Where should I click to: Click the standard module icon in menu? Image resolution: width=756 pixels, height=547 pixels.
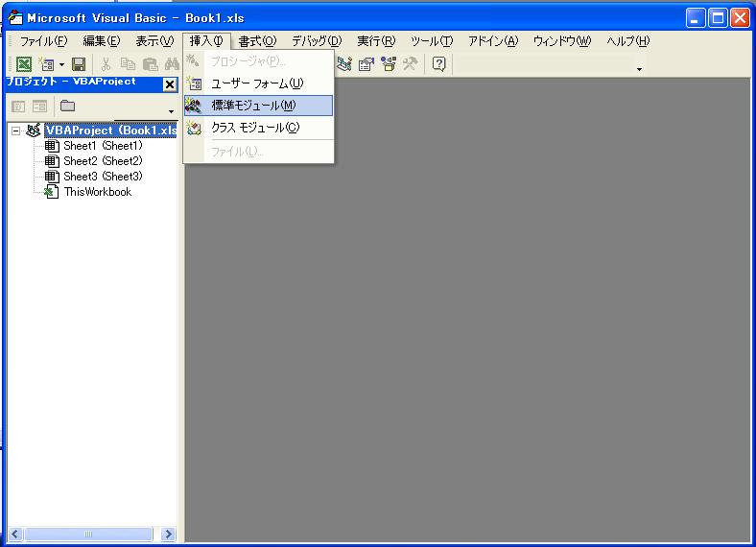click(x=194, y=106)
